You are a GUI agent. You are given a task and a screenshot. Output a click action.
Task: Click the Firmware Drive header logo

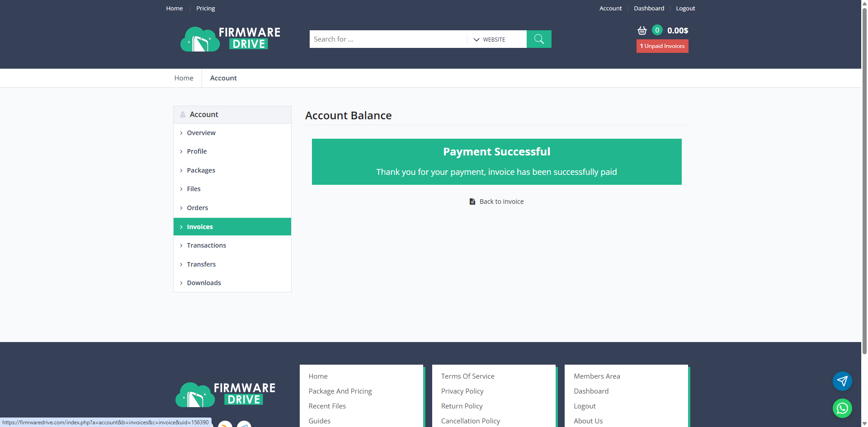pos(230,39)
